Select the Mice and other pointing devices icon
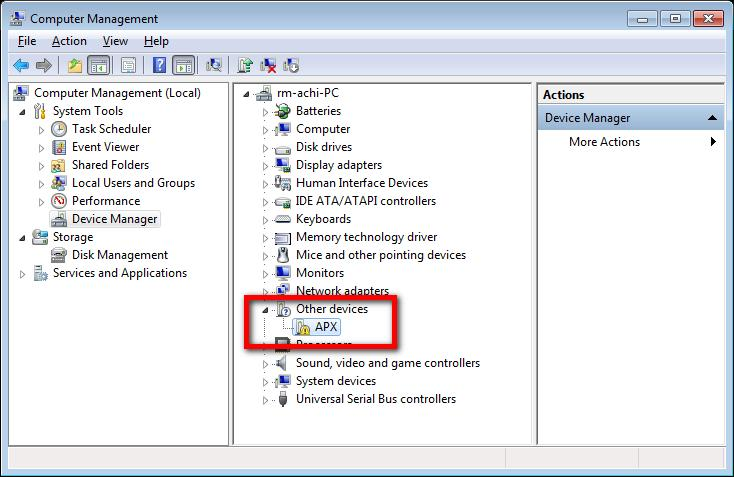734x477 pixels. pos(283,255)
